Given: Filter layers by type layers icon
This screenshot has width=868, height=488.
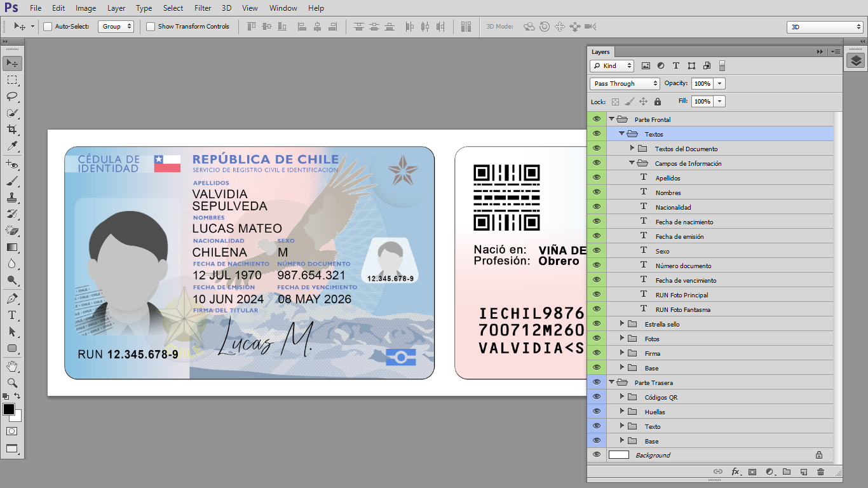Looking at the screenshot, I should pos(676,65).
